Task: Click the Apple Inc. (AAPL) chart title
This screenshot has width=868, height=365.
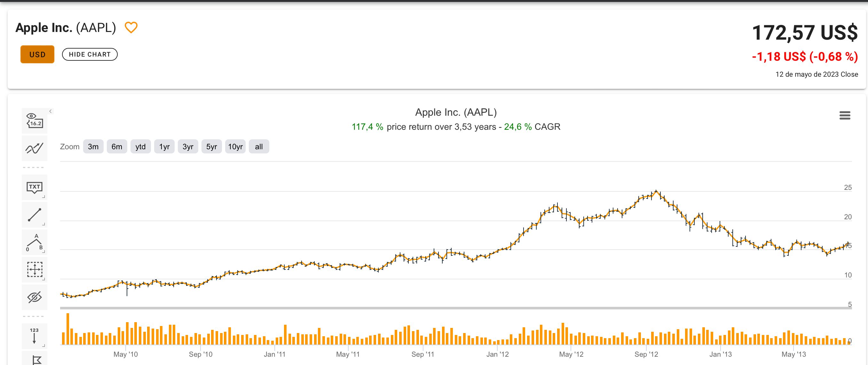Action: pyautogui.click(x=456, y=112)
